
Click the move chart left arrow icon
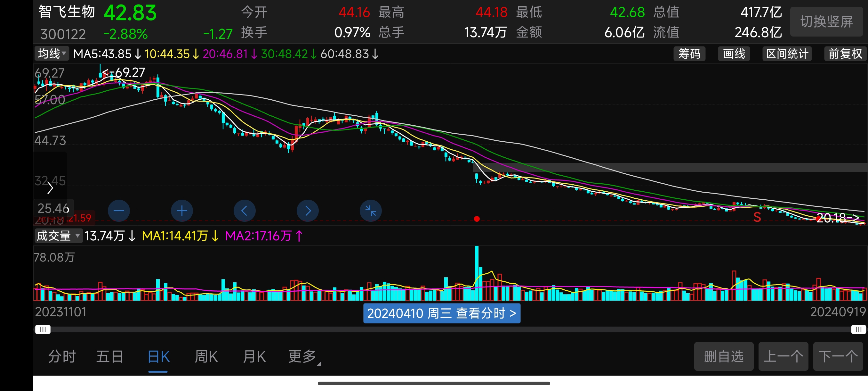coord(245,211)
